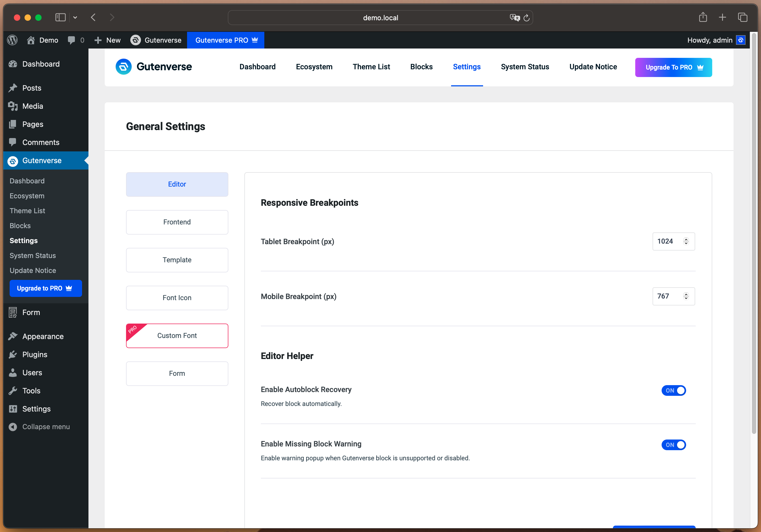Click the Upgrade To PRO header button

[x=673, y=67]
